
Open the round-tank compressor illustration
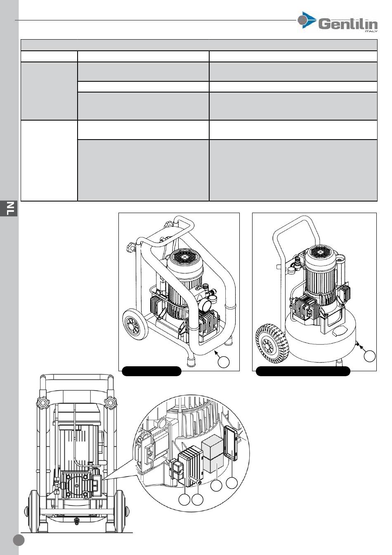coord(314,292)
